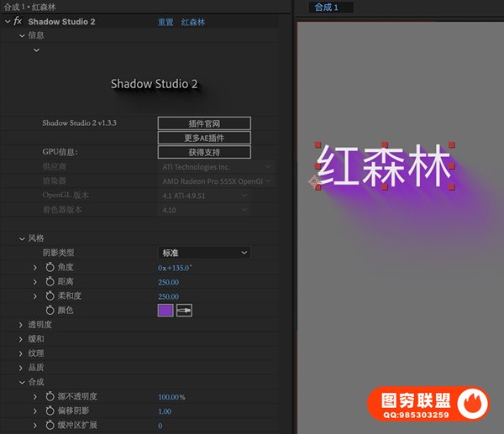Switch to the 合成 1 viewer tab
The width and height of the screenshot is (504, 434).
(x=327, y=8)
